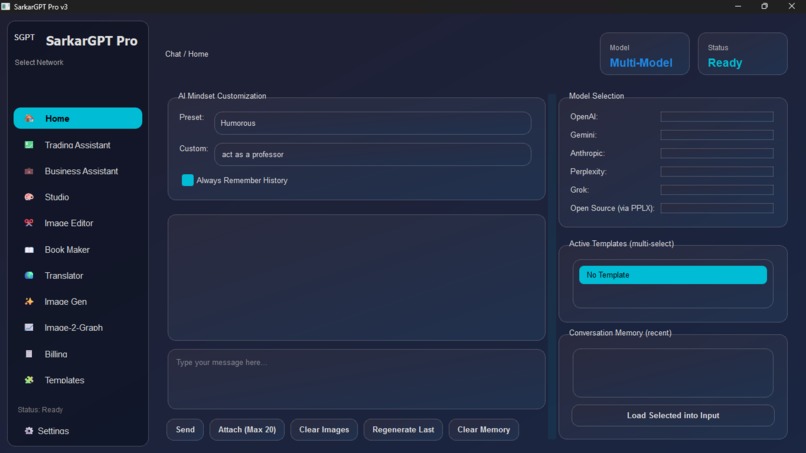This screenshot has width=806, height=453.
Task: Click the SarkarGPT Pro title bar app icon
Action: [x=5, y=7]
